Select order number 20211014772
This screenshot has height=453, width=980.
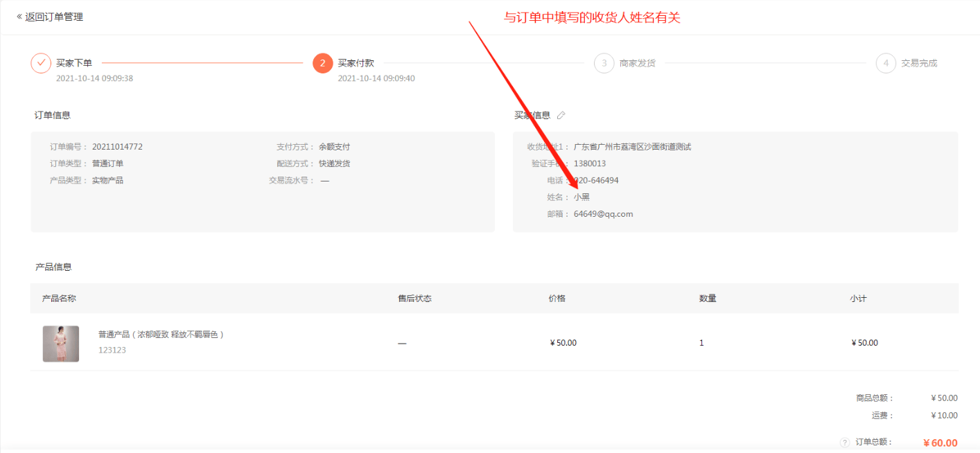[x=117, y=147]
